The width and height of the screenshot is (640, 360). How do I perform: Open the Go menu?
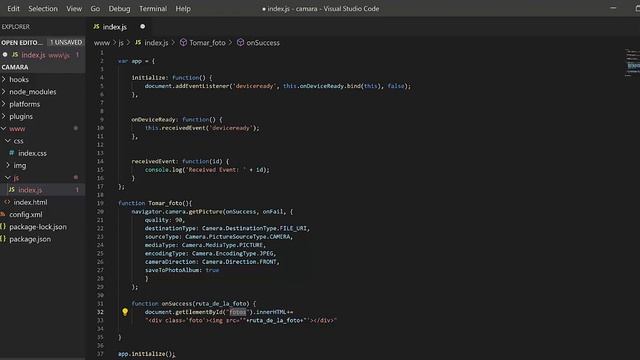click(x=95, y=9)
